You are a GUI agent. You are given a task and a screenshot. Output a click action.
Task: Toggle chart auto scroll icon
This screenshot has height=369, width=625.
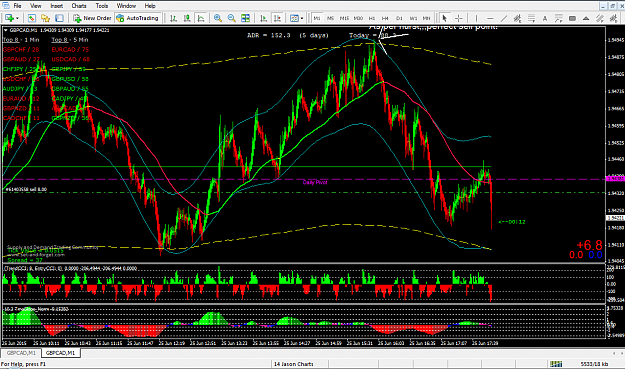263,18
